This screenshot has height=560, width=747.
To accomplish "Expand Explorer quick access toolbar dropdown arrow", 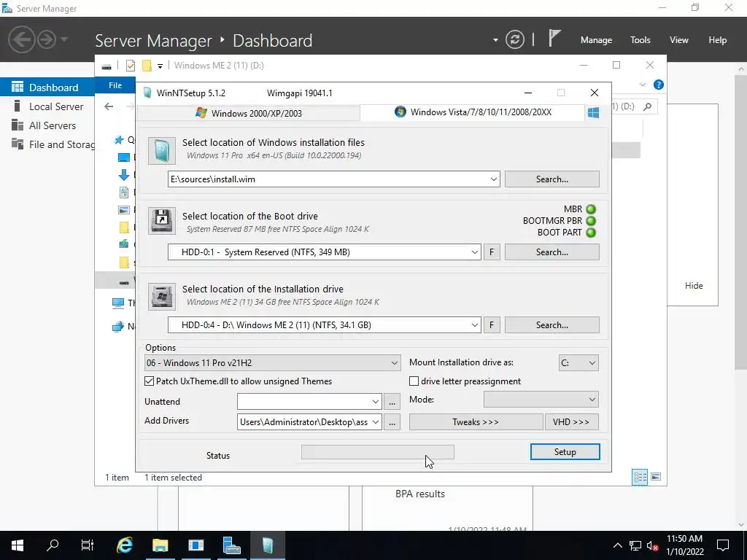I will (x=160, y=66).
